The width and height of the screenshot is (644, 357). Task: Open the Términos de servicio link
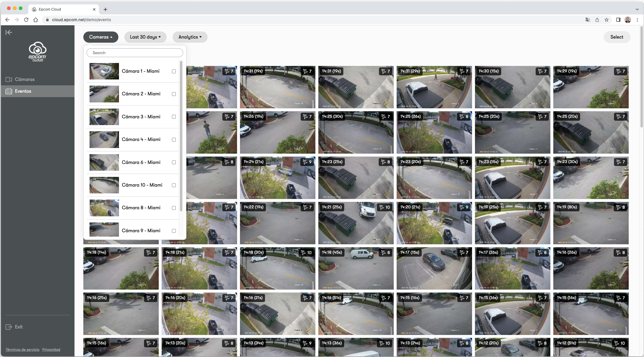click(x=22, y=350)
